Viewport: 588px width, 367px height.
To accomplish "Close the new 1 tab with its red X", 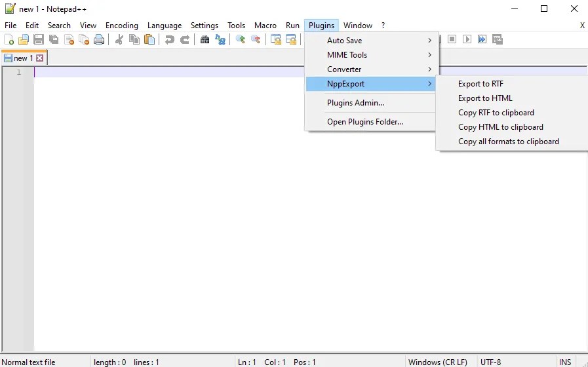I will 40,58.
